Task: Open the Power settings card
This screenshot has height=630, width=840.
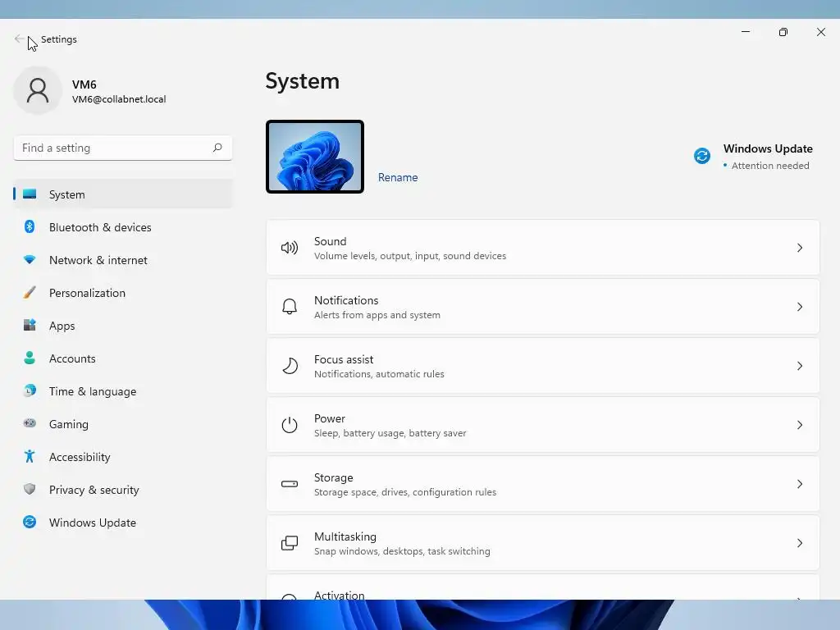Action: tap(543, 425)
